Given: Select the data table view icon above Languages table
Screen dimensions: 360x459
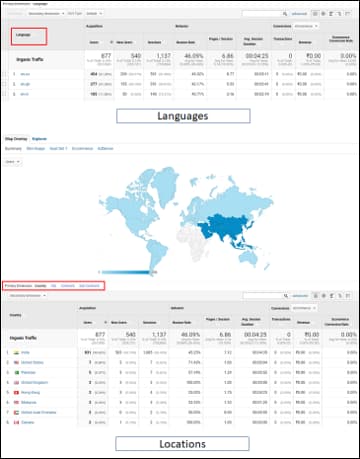Looking at the screenshot, I should 315,14.
